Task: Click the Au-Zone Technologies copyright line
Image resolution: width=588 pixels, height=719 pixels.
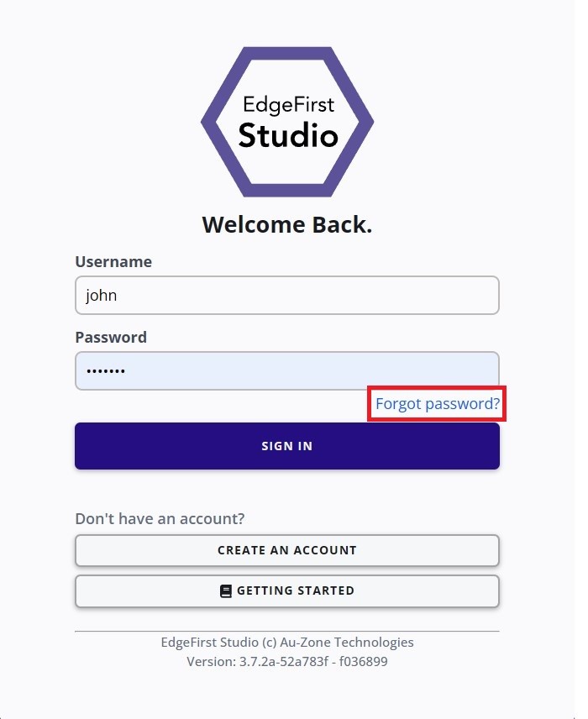Action: [287, 642]
